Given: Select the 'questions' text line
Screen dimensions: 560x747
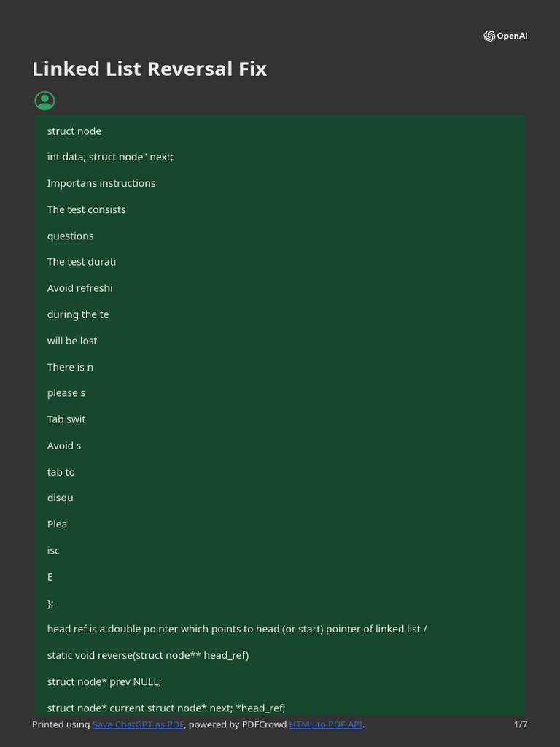Looking at the screenshot, I should 70,236.
